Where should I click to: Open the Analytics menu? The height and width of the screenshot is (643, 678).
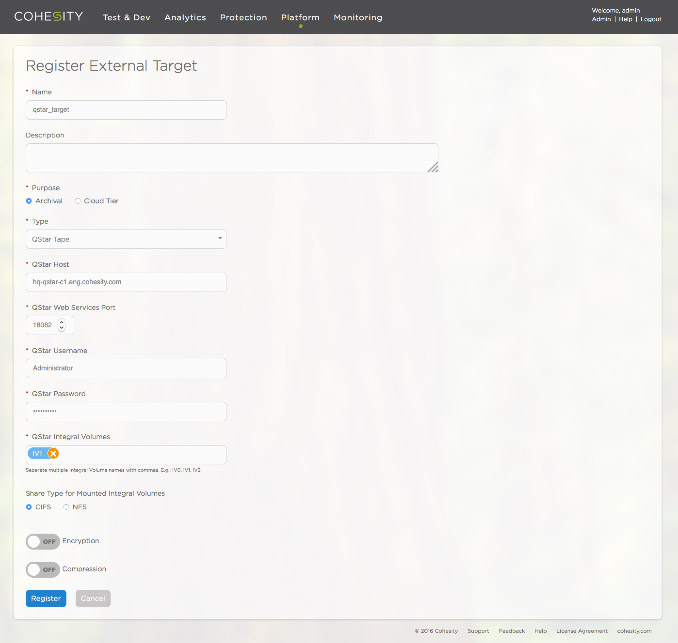(185, 17)
